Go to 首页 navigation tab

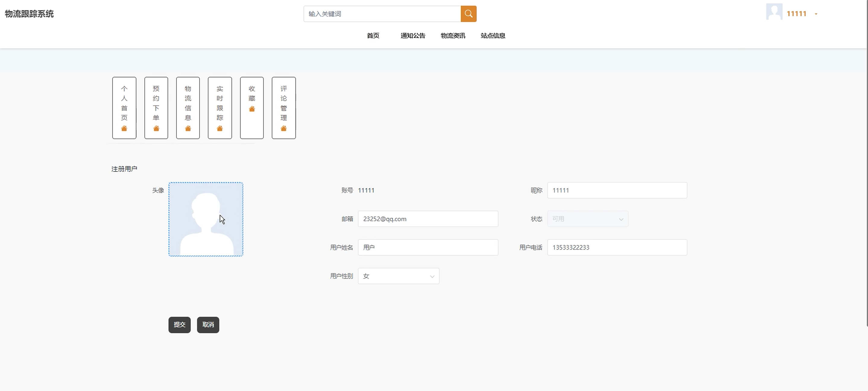[373, 36]
